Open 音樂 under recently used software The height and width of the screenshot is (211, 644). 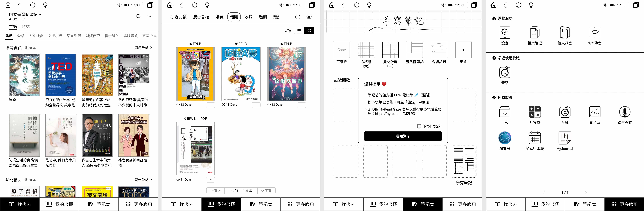[x=505, y=76]
